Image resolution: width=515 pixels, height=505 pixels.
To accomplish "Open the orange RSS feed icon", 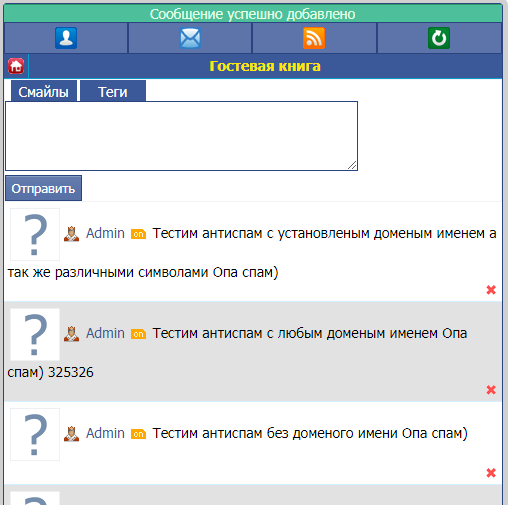I will point(314,38).
